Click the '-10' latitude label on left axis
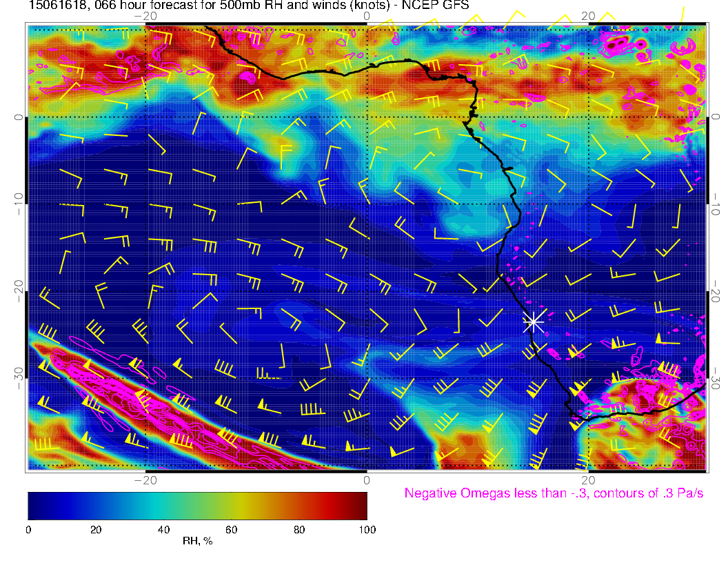This screenshot has width=728, height=563. point(18,204)
